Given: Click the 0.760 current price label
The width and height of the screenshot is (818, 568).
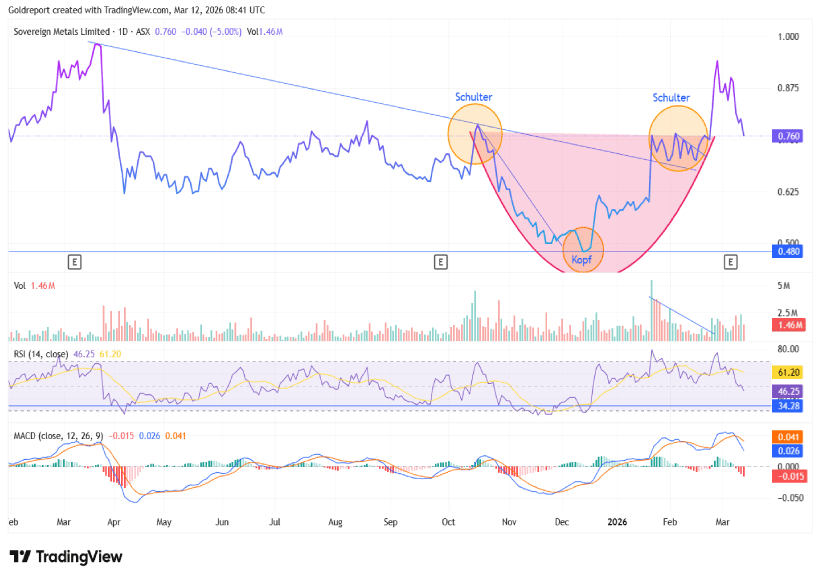Looking at the screenshot, I should point(789,136).
